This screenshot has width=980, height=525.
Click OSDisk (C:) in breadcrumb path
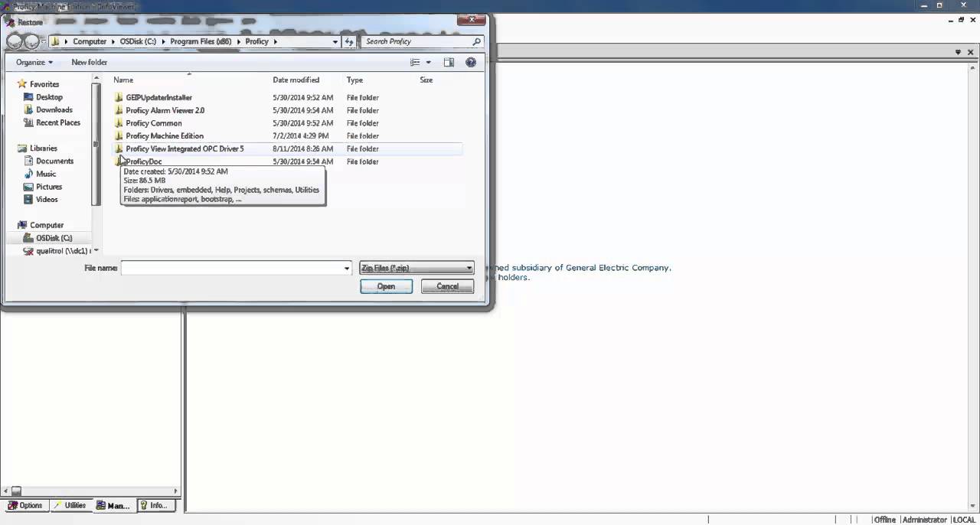(x=138, y=41)
